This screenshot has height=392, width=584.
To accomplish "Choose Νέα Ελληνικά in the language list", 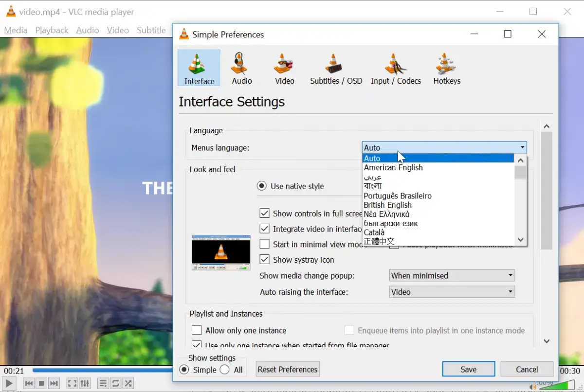I will (x=438, y=214).
